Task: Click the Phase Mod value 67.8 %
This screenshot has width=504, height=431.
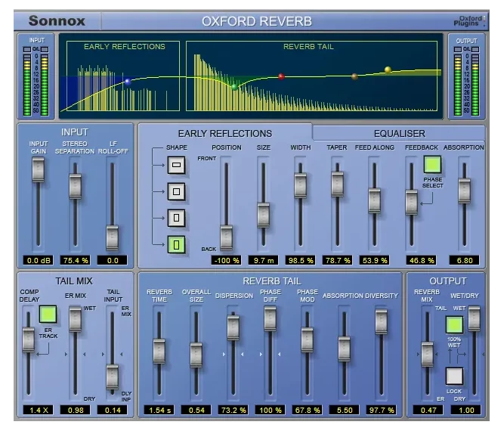Action: [x=308, y=410]
